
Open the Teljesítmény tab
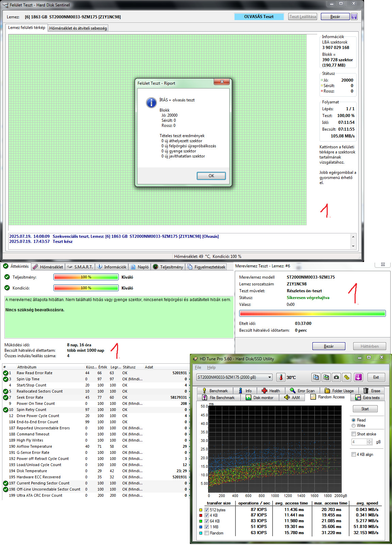coord(168,267)
